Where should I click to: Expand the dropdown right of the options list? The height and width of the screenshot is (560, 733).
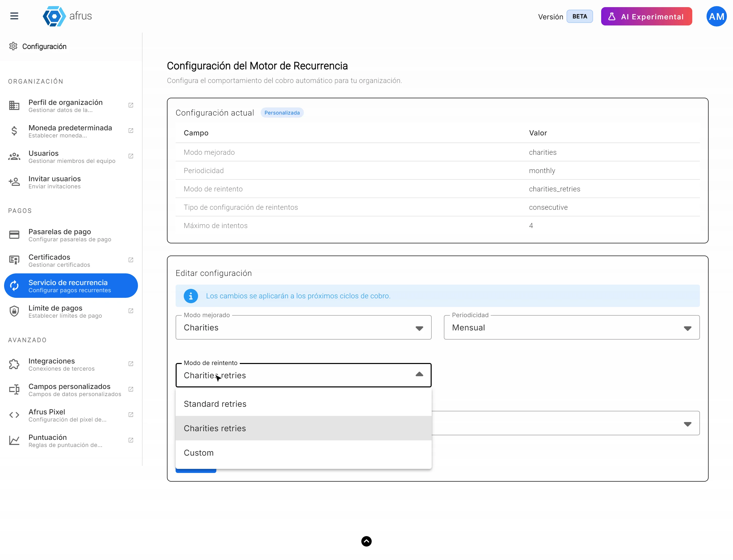pyautogui.click(x=687, y=424)
